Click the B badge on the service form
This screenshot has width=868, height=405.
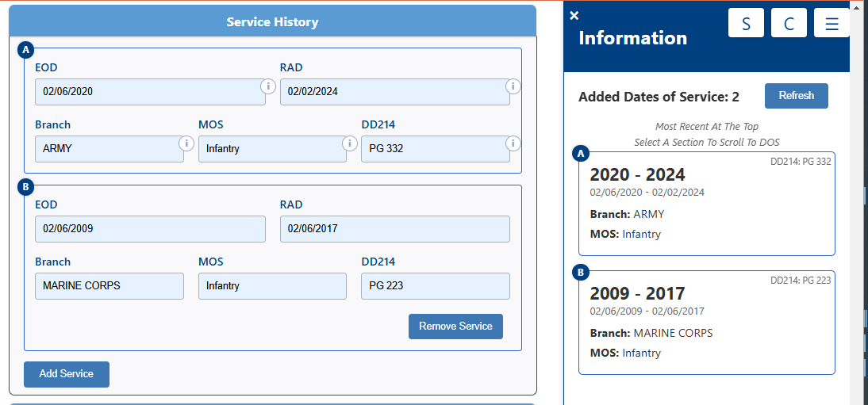click(x=26, y=188)
